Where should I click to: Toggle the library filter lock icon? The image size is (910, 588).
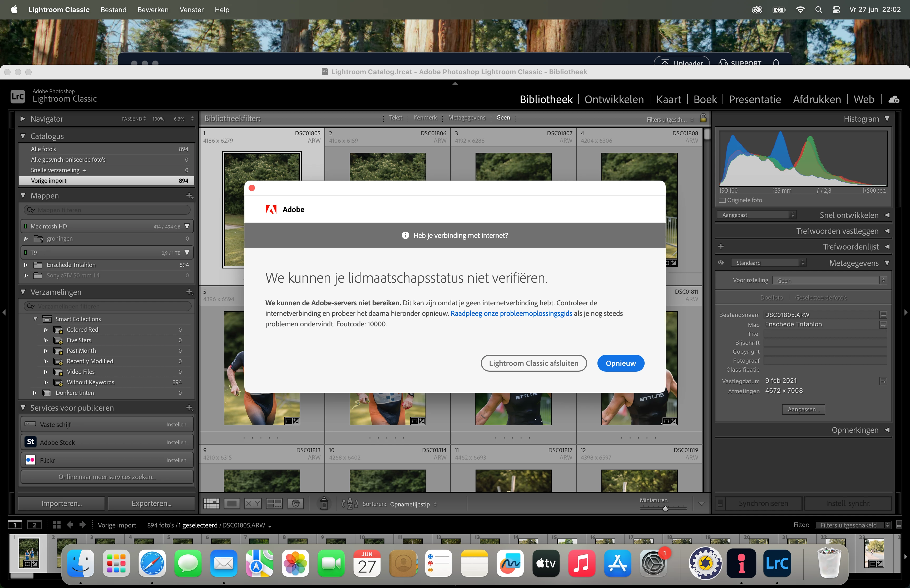tap(703, 118)
